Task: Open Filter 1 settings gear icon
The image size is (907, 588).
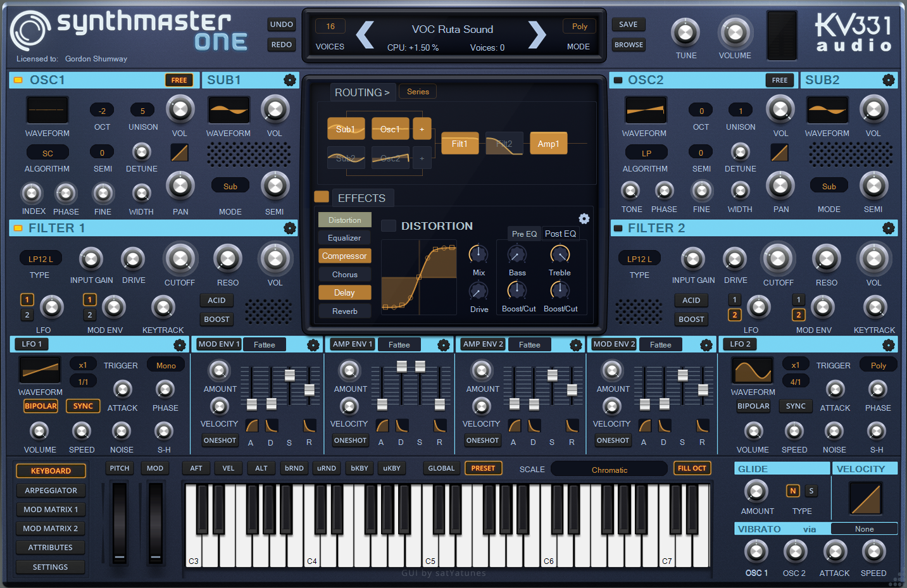Action: tap(290, 228)
